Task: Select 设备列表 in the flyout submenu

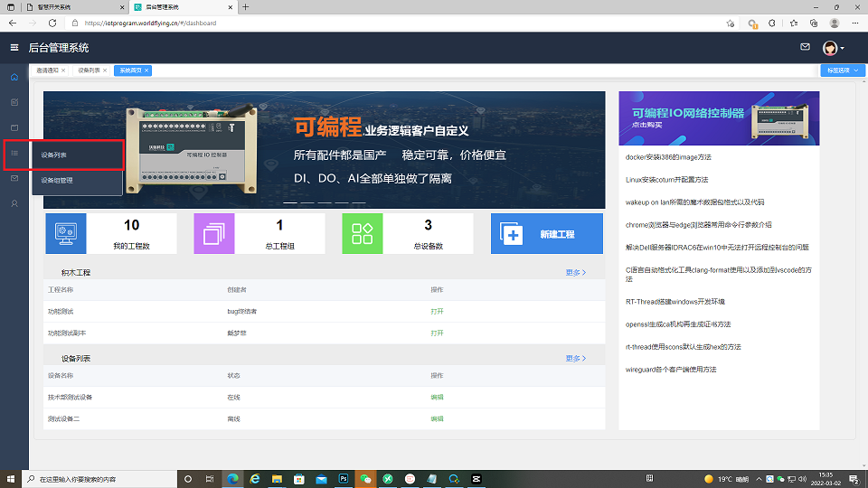Action: (x=78, y=155)
